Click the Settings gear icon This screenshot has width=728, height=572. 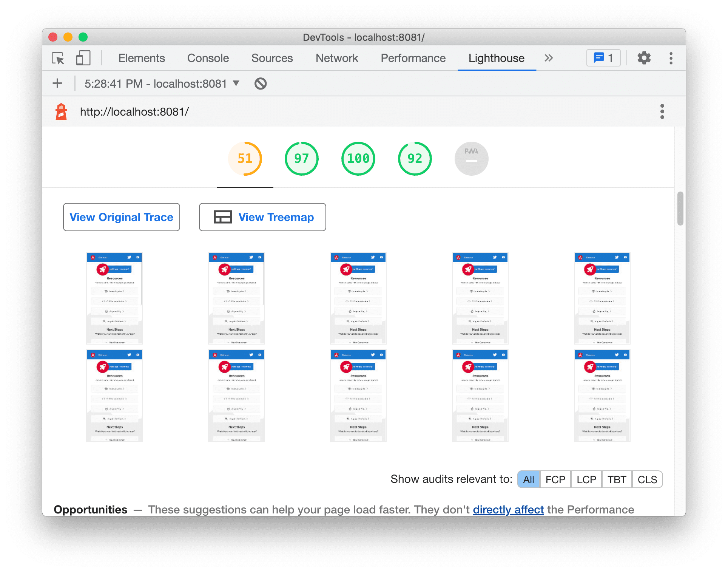pyautogui.click(x=644, y=57)
